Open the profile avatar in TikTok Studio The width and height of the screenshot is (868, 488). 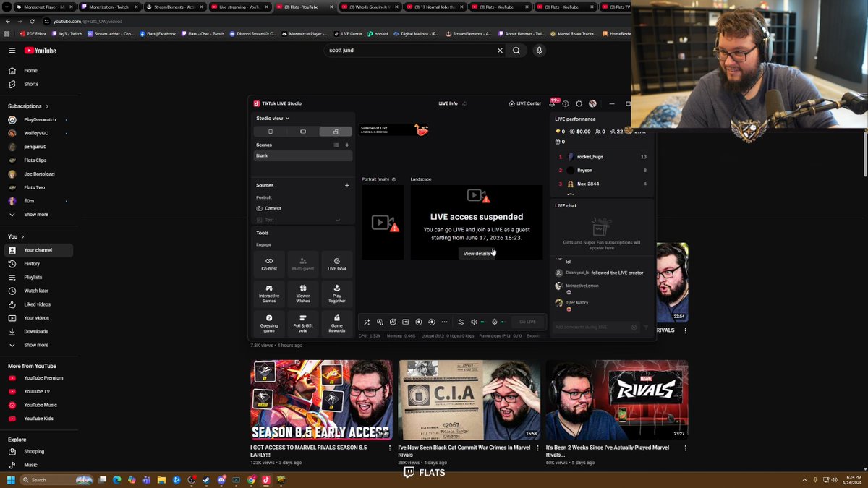[x=592, y=103]
